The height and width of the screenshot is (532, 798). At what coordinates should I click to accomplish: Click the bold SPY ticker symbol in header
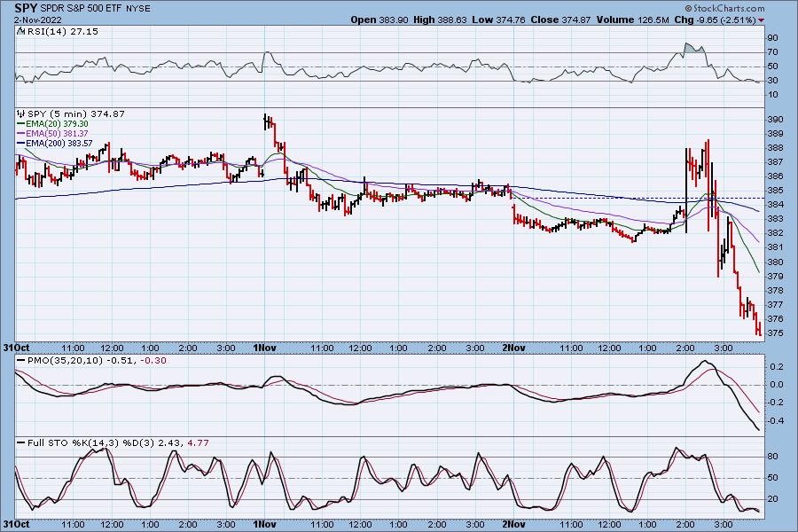26,8
